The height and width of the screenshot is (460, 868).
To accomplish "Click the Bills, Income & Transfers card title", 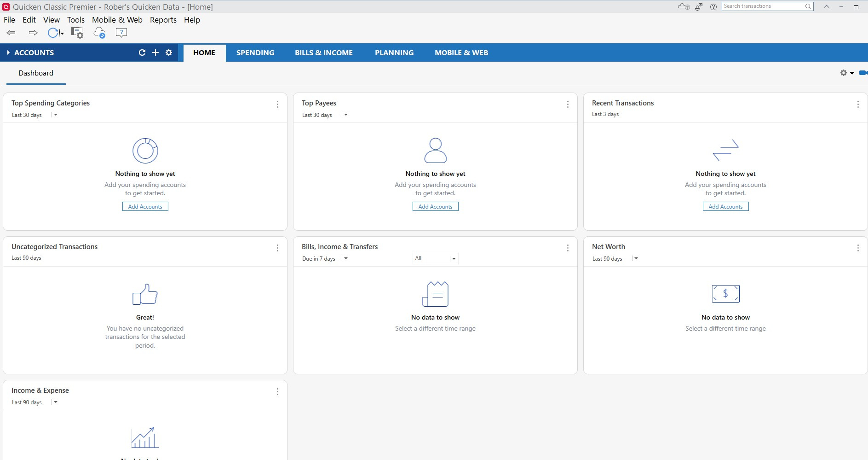I will pyautogui.click(x=339, y=247).
